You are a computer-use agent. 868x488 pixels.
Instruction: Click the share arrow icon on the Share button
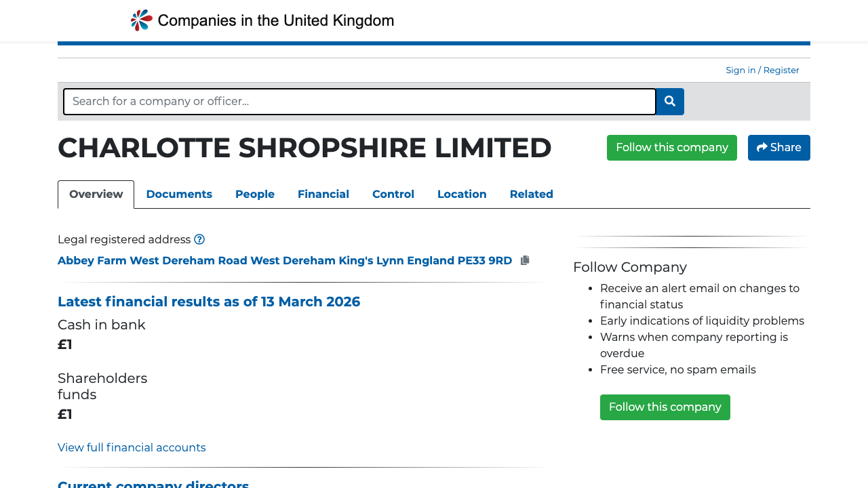click(x=762, y=147)
